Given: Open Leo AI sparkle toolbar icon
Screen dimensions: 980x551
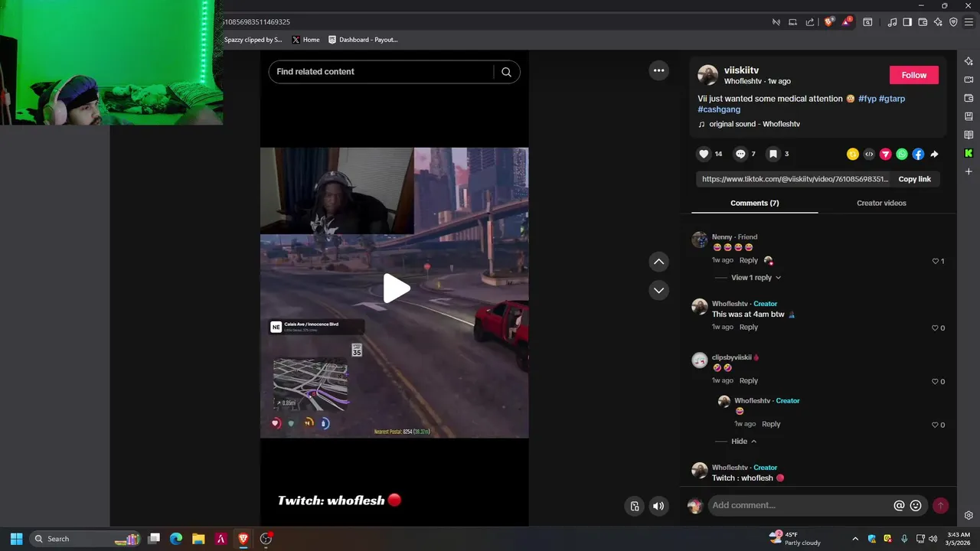Looking at the screenshot, I should 938,22.
